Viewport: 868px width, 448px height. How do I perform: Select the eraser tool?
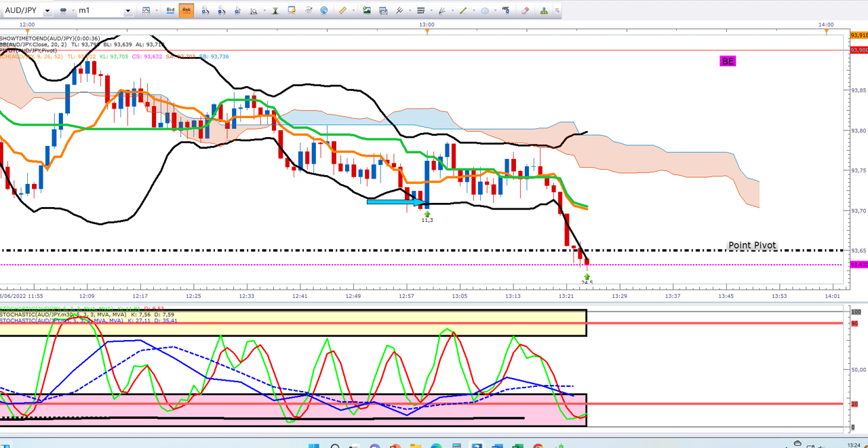click(526, 10)
